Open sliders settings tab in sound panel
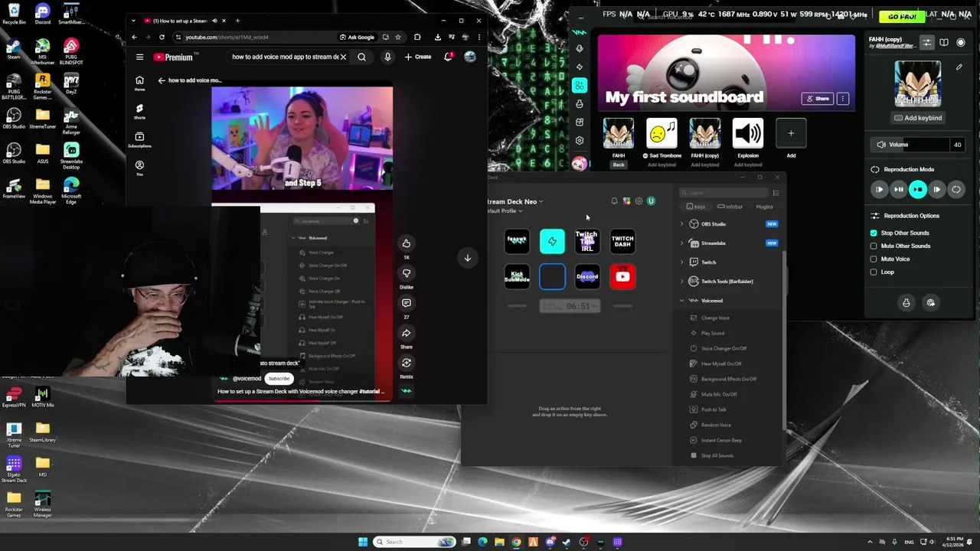The width and height of the screenshot is (980, 551). click(926, 43)
